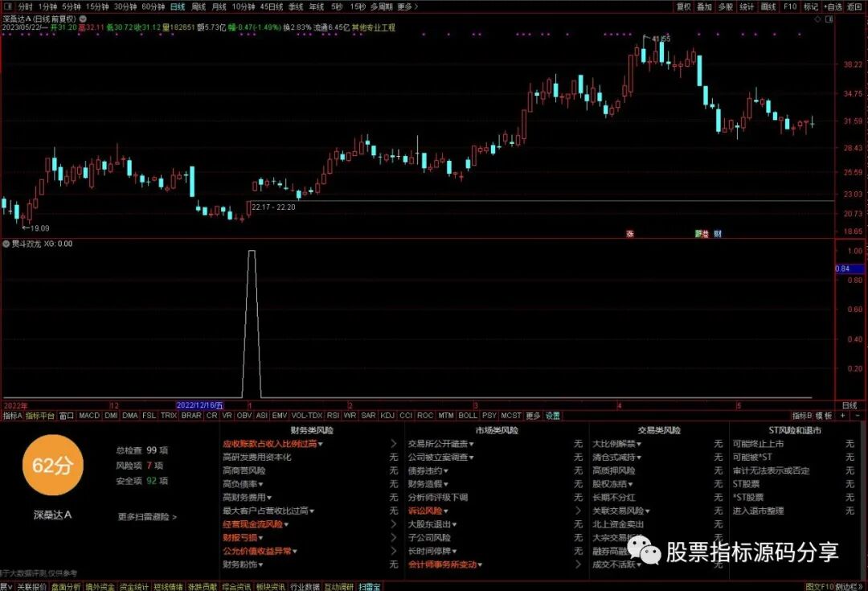The height and width of the screenshot is (591, 868).
Task: Click the panel layout icon before 分时
Action: click(x=8, y=6)
